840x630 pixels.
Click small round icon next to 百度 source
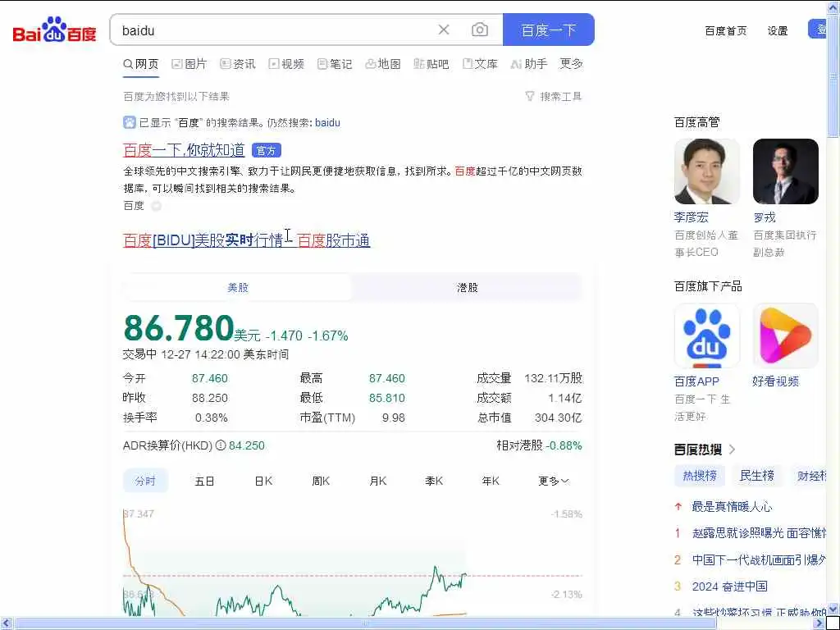click(x=156, y=206)
